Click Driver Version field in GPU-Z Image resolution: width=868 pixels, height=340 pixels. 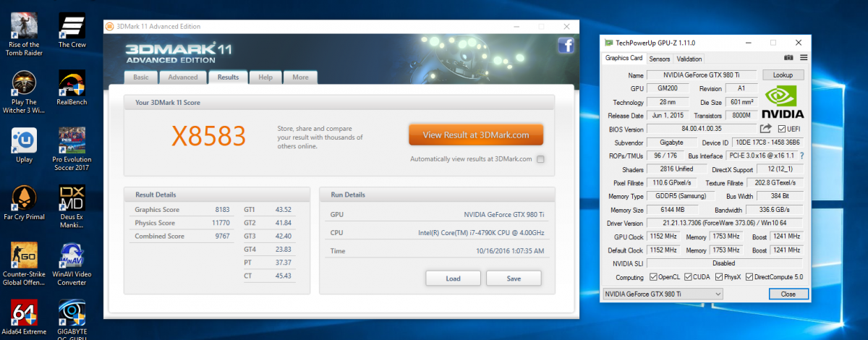(x=724, y=224)
